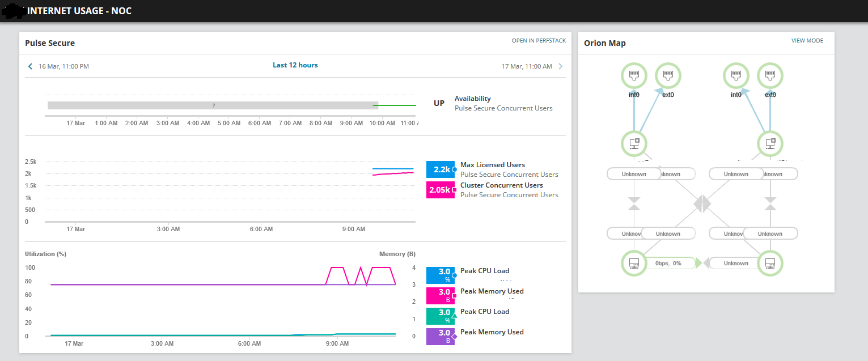Click the blue 2.2k Max Licensed swatch

tap(441, 169)
